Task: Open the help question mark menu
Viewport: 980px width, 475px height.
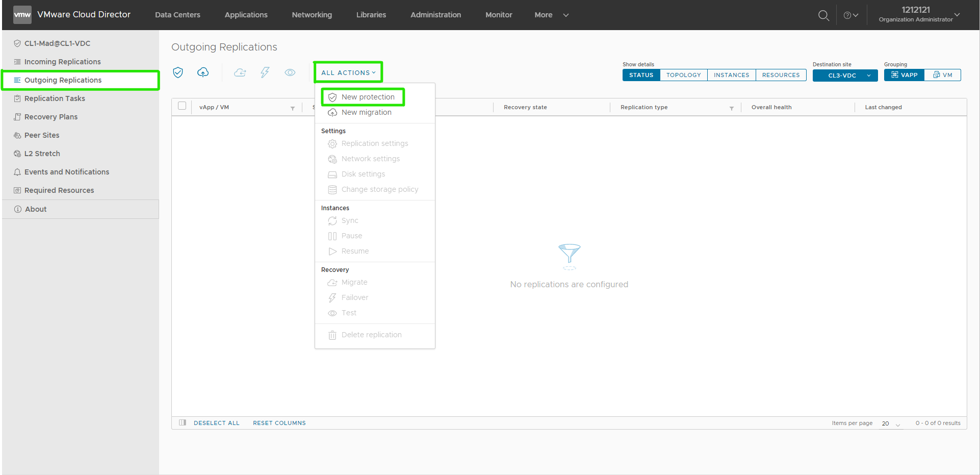Action: tap(851, 15)
